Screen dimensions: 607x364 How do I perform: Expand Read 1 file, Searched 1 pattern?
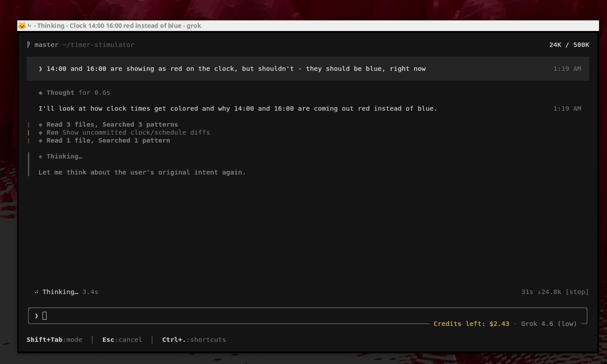pos(108,140)
